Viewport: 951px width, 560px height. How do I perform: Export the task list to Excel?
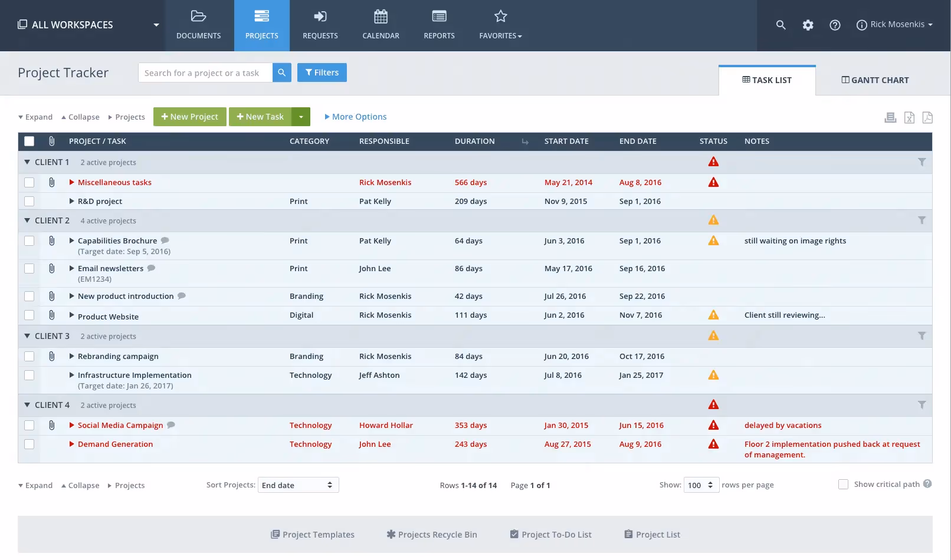click(x=909, y=117)
